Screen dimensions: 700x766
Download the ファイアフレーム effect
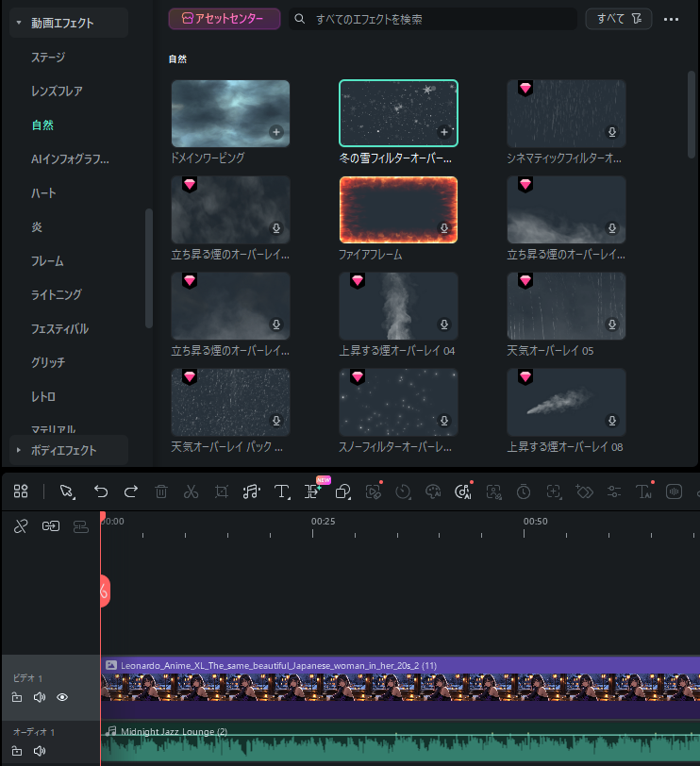[444, 228]
